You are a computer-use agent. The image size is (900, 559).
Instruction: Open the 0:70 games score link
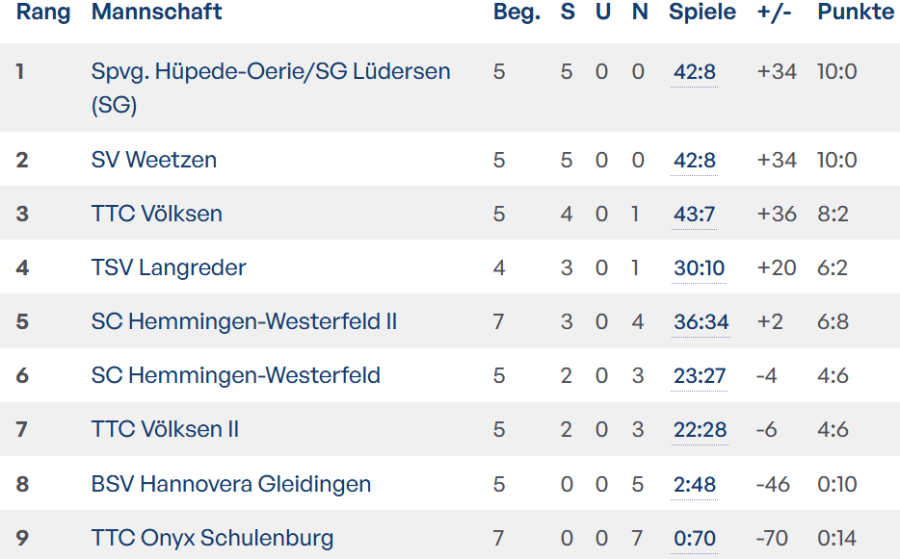695,538
